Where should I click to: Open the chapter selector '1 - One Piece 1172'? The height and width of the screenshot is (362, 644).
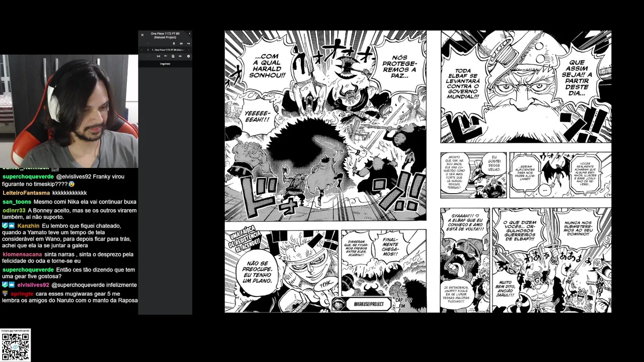click(168, 50)
